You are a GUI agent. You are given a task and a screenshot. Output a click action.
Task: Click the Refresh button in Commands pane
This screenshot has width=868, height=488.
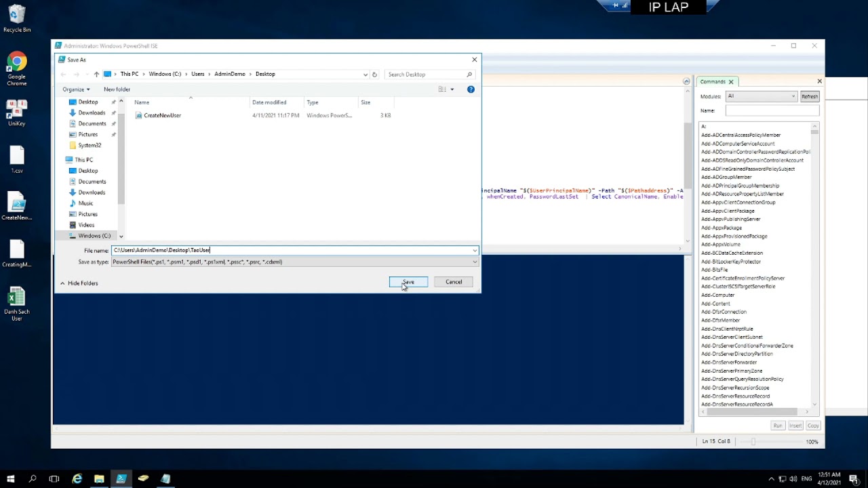pyautogui.click(x=810, y=96)
